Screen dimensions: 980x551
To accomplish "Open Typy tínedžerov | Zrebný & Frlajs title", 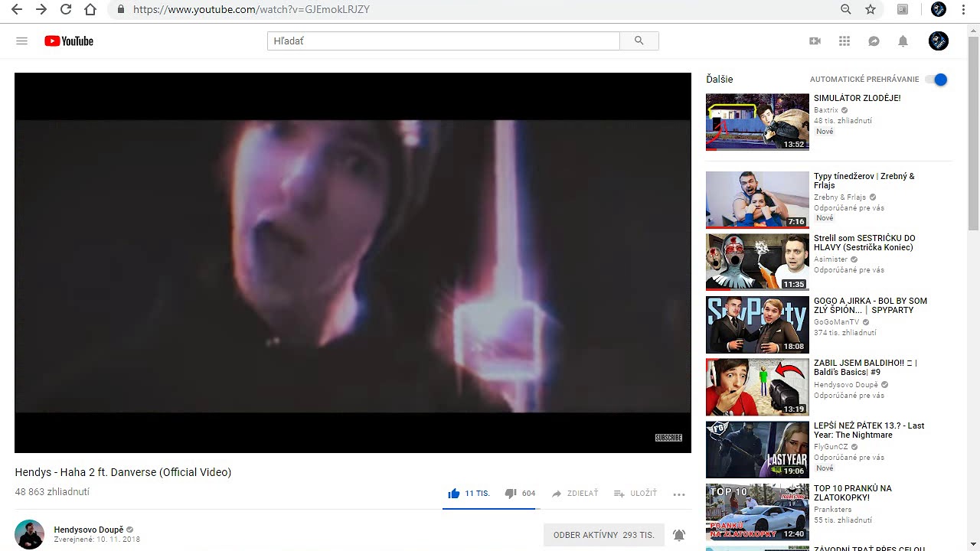I will pos(864,181).
